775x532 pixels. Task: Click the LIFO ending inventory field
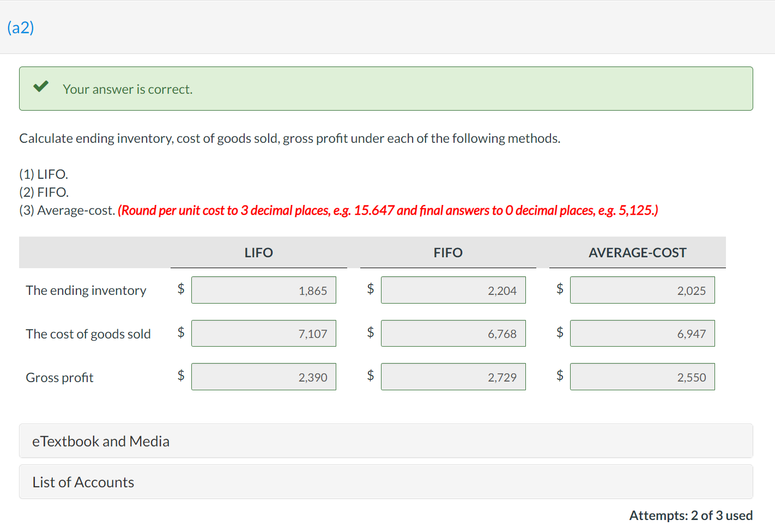point(264,290)
